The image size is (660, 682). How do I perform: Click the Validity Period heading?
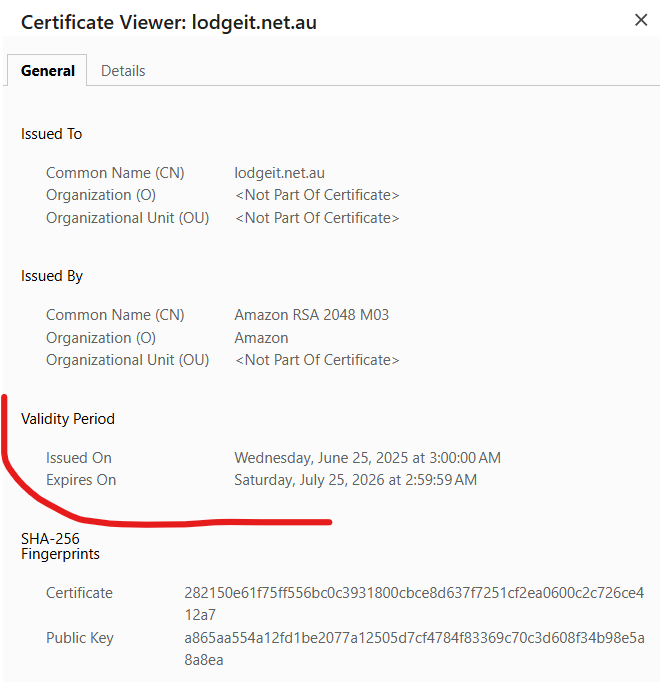click(68, 419)
